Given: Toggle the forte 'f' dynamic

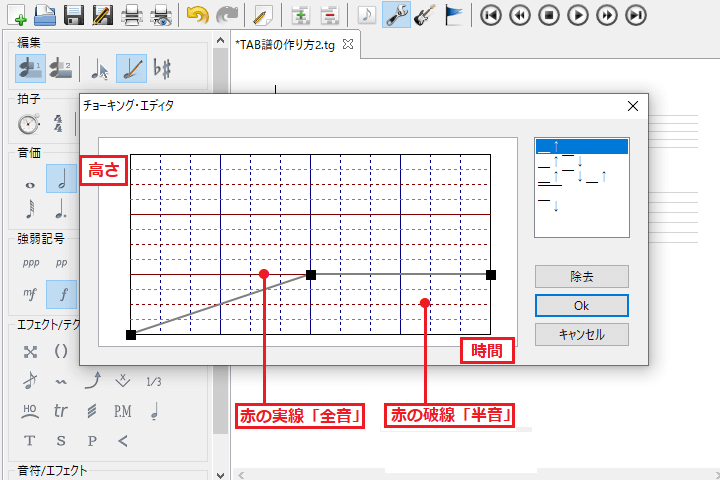Looking at the screenshot, I should coord(62,293).
